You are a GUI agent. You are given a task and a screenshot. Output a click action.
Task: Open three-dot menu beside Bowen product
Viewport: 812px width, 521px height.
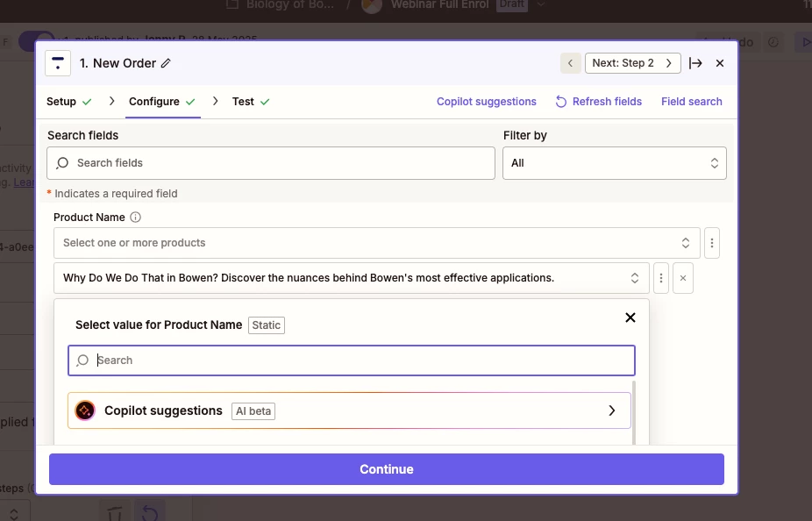[x=661, y=278]
